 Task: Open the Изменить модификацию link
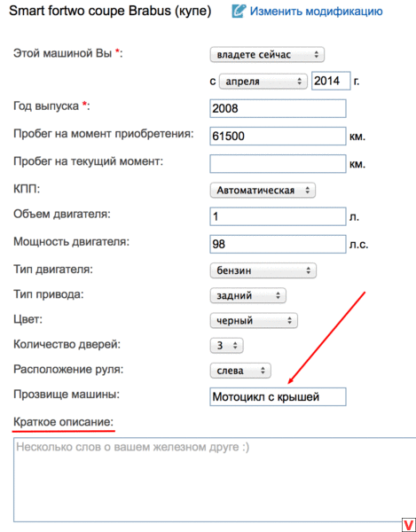(x=316, y=12)
